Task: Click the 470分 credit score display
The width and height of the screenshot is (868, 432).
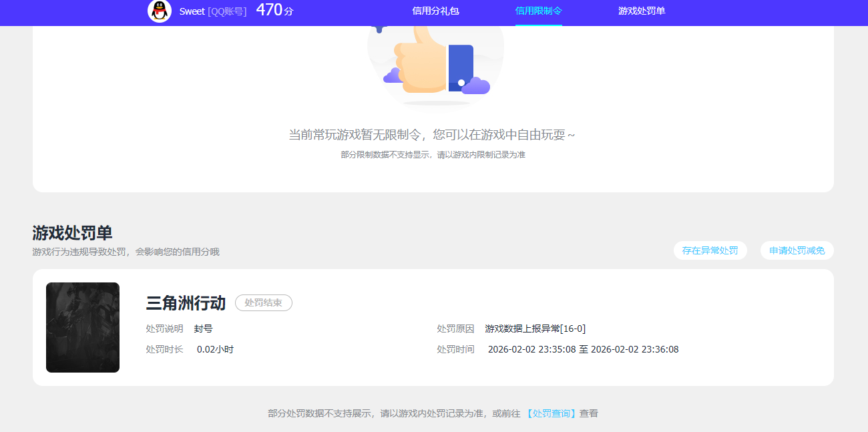Action: 272,11
